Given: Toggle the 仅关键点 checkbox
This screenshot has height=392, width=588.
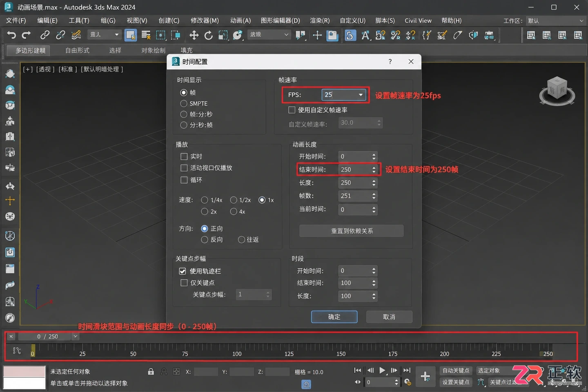Looking at the screenshot, I should tap(184, 283).
